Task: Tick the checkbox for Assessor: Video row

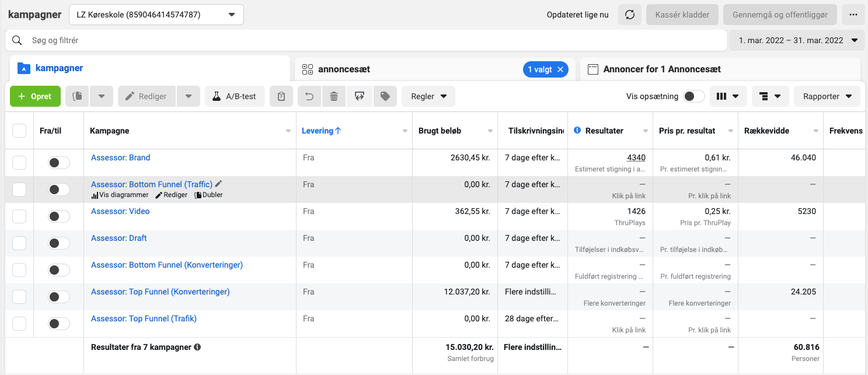Action: 19,216
